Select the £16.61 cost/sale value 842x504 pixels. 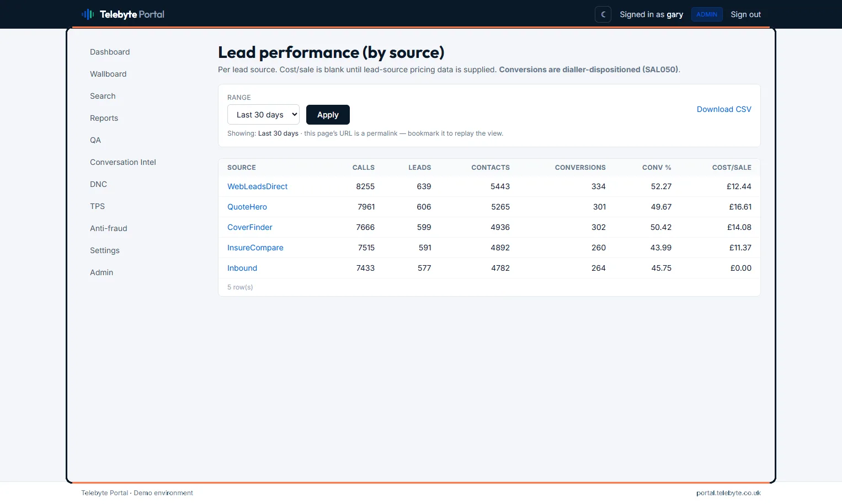pyautogui.click(x=740, y=207)
